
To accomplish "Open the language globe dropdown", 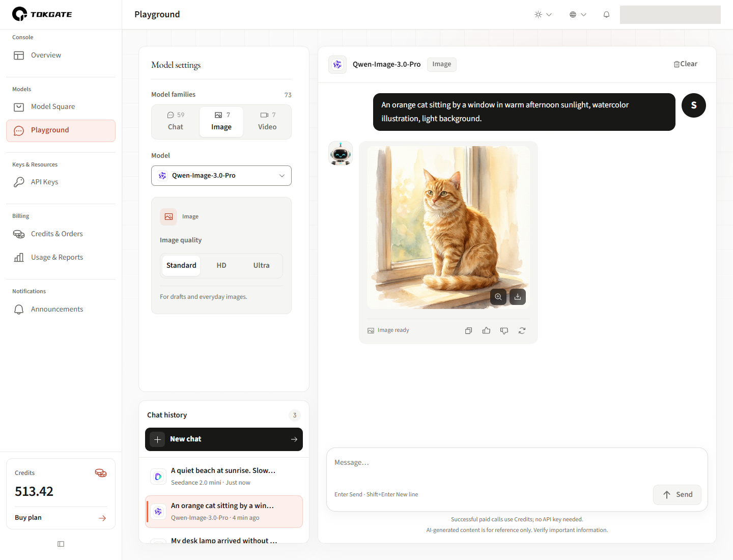I will coord(578,15).
